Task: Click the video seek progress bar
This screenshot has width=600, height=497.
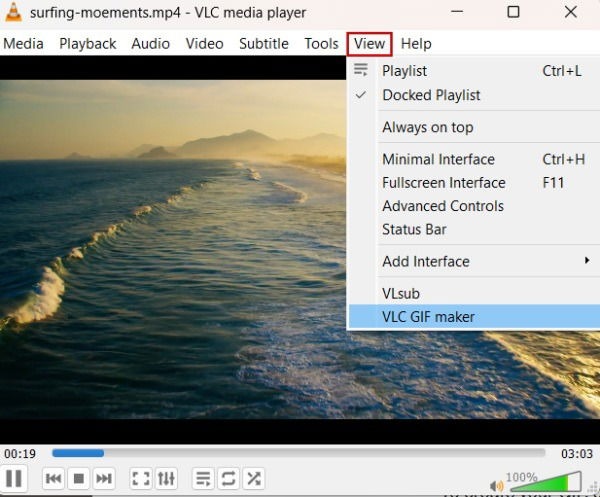Action: (x=300, y=453)
